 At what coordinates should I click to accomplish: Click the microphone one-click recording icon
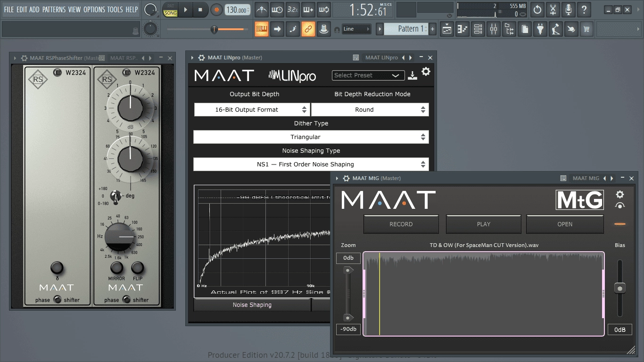tap(569, 9)
